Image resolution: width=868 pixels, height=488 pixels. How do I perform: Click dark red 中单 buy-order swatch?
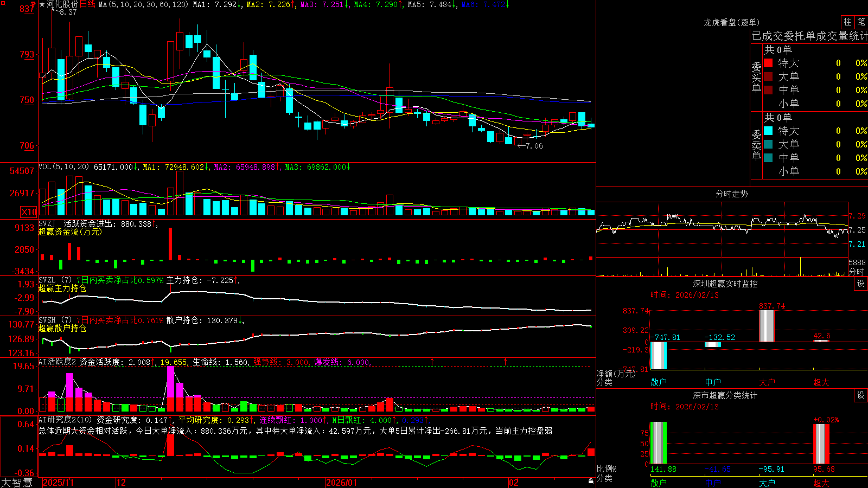pyautogui.click(x=768, y=90)
